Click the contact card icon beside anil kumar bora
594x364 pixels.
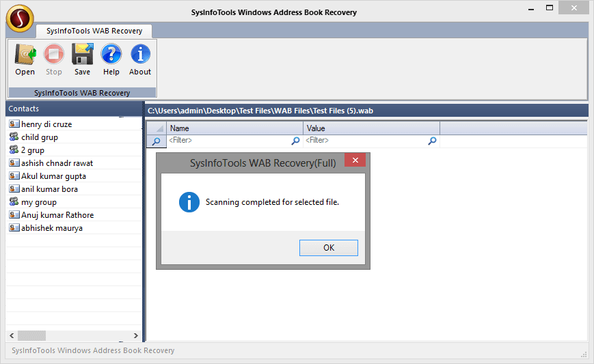coord(14,188)
